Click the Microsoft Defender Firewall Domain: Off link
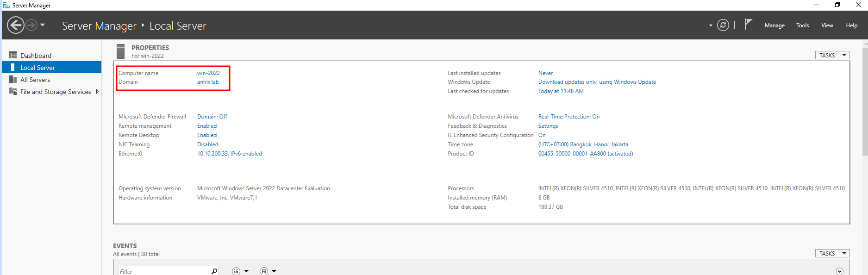Screen dimensions: 868x275 pyautogui.click(x=212, y=117)
